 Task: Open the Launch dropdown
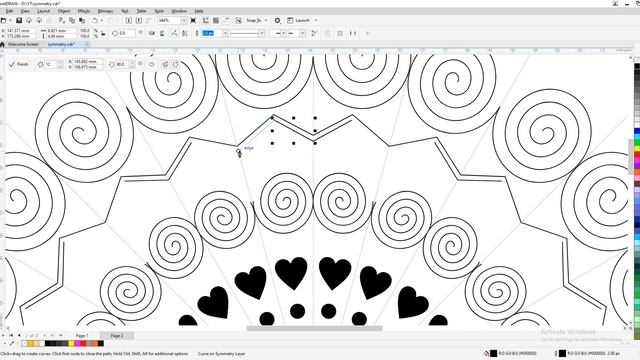pos(316,20)
